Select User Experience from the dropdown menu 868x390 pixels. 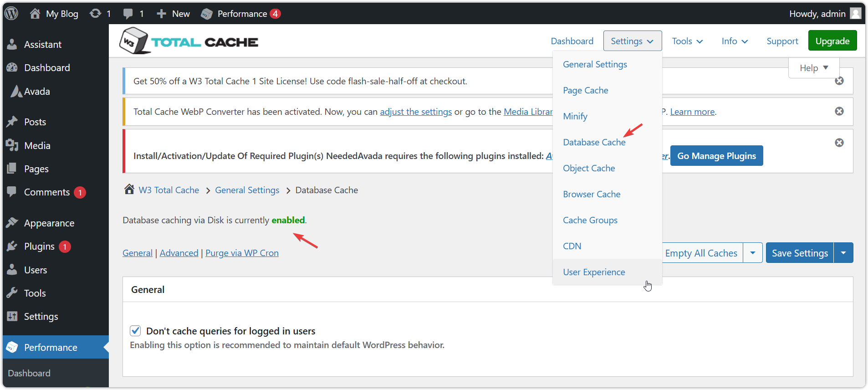coord(594,272)
